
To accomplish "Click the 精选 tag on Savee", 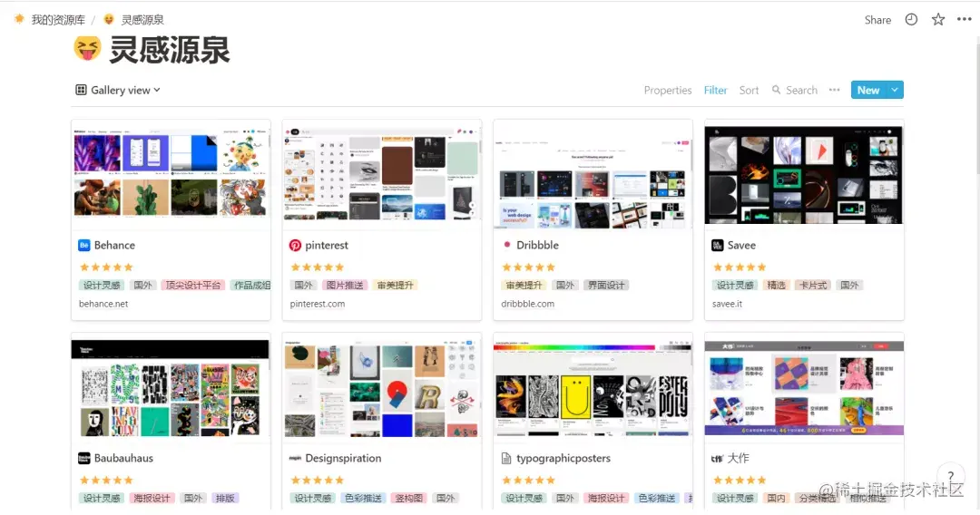I will click(x=776, y=286).
